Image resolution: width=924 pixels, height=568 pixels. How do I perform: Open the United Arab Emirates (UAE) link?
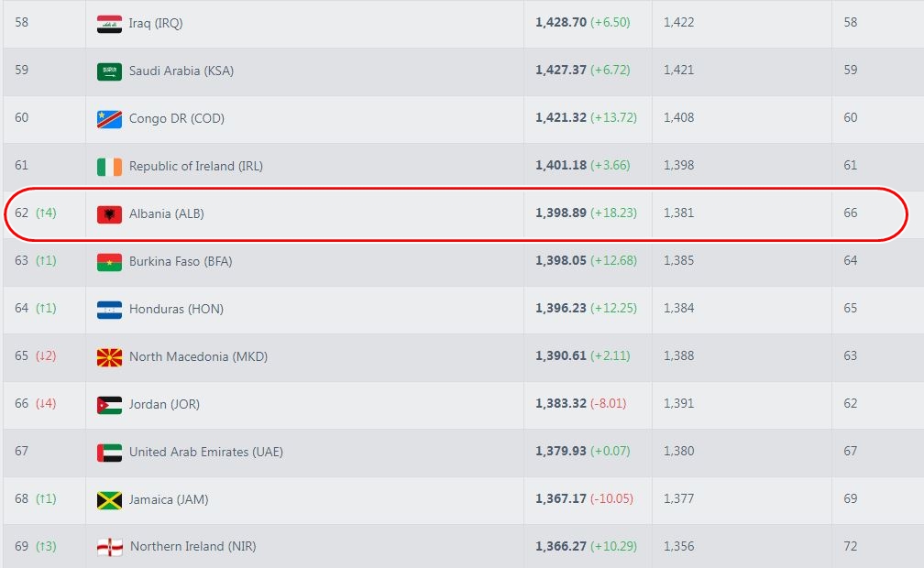click(205, 452)
